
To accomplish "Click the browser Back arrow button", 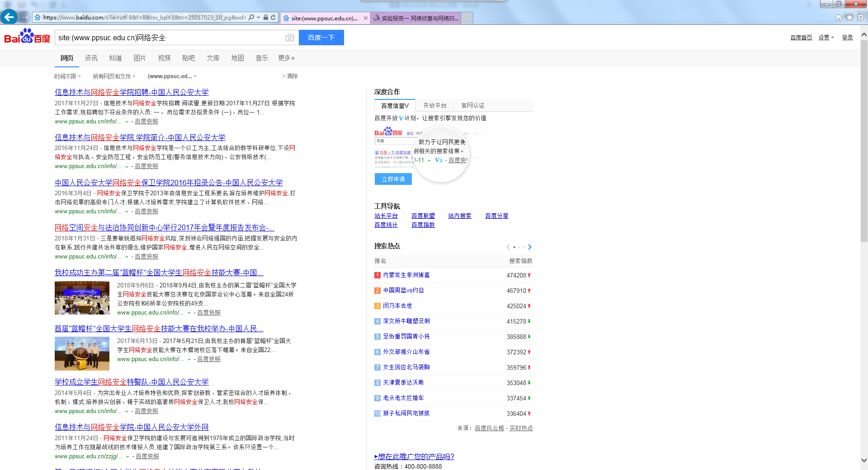I will pos(9,17).
